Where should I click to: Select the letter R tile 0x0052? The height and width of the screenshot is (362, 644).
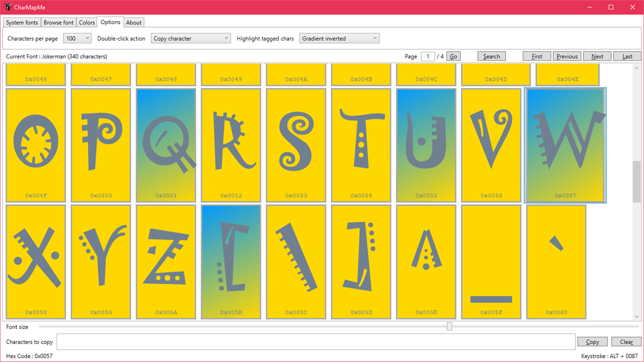[231, 145]
